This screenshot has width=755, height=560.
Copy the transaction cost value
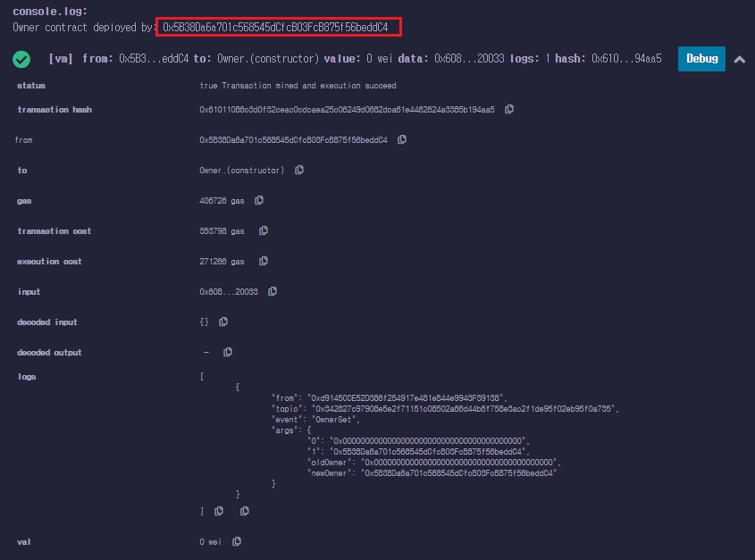click(x=264, y=230)
